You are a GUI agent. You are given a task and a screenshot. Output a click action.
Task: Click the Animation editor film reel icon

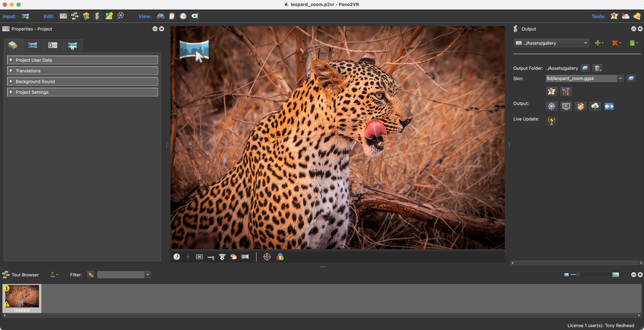[120, 15]
